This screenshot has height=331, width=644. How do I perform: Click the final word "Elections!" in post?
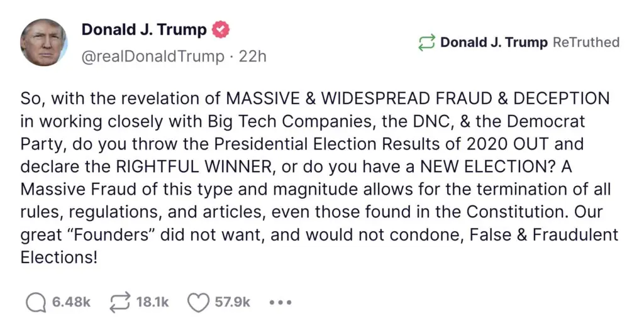coord(59,257)
